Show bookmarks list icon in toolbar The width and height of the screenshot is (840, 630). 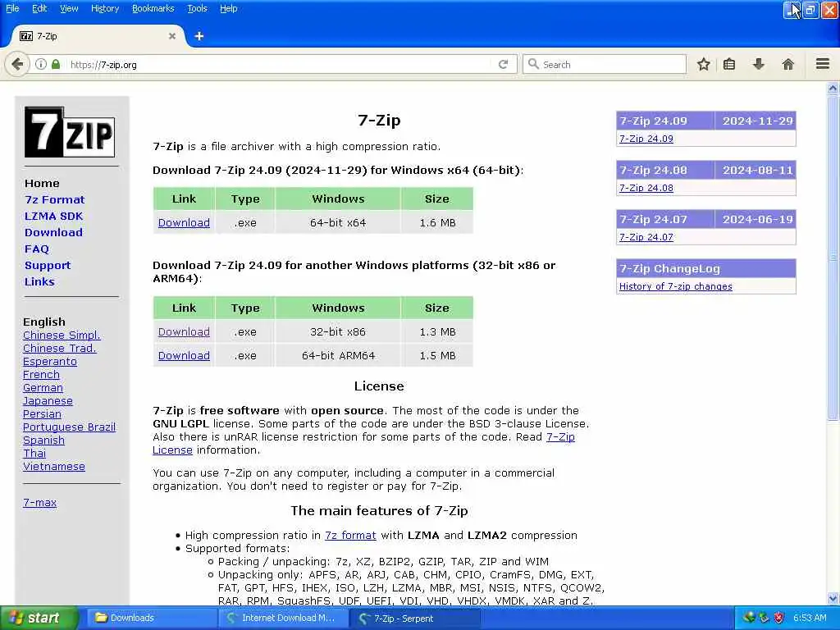coord(729,64)
